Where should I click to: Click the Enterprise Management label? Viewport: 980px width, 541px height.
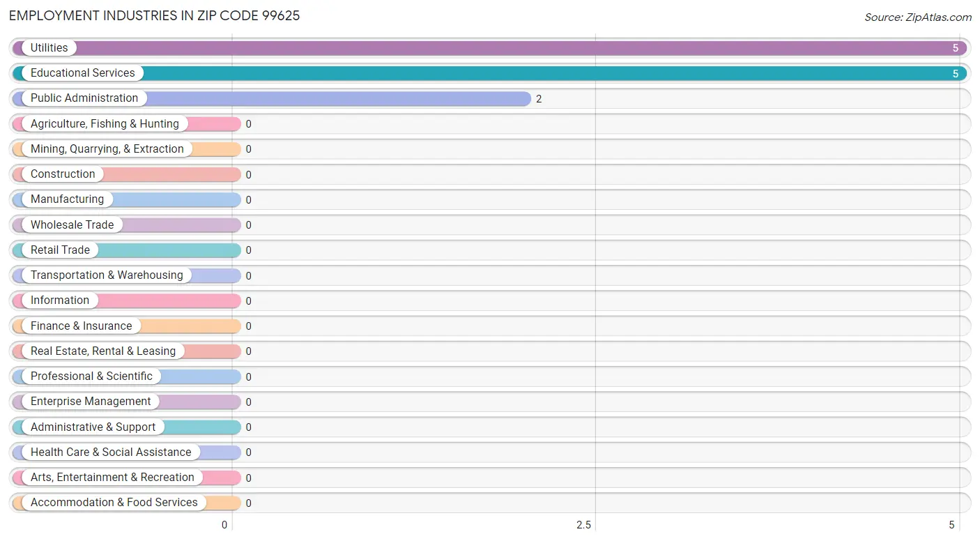click(x=91, y=402)
